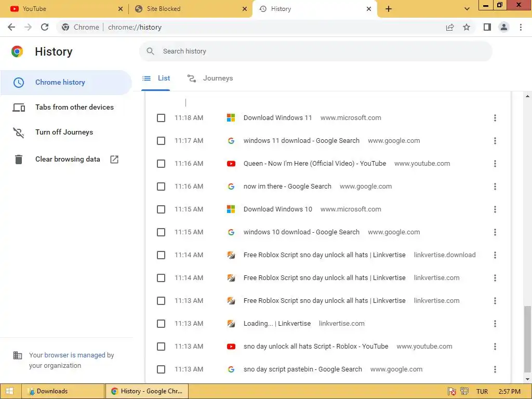This screenshot has width=532, height=399.
Task: Open the side panel icon
Action: (487, 27)
